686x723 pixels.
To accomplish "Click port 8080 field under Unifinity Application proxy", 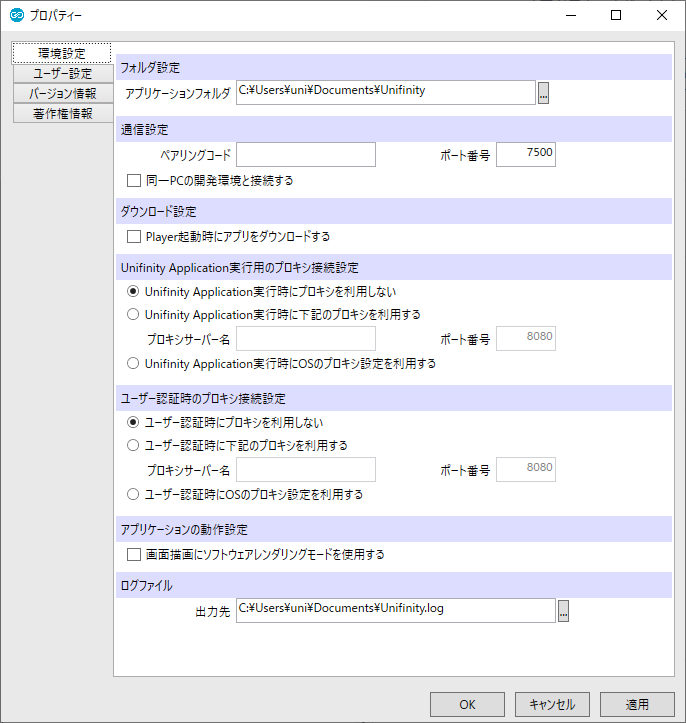I will pyautogui.click(x=526, y=338).
